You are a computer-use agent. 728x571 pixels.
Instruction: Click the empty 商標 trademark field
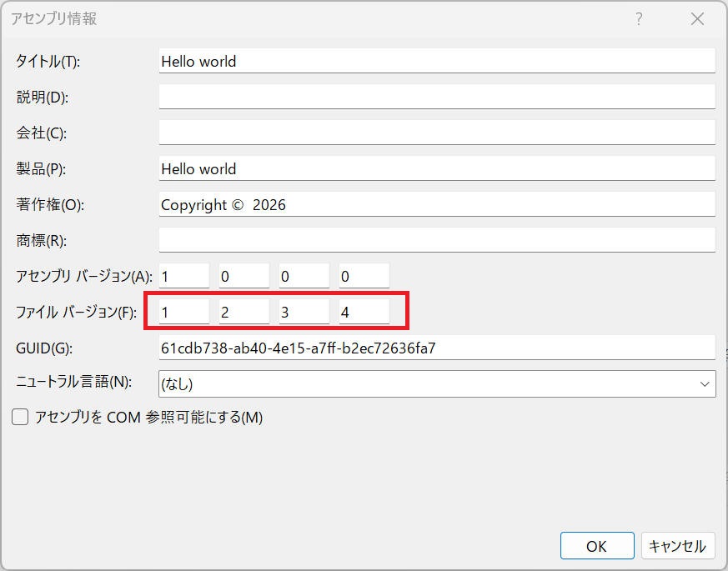(436, 240)
